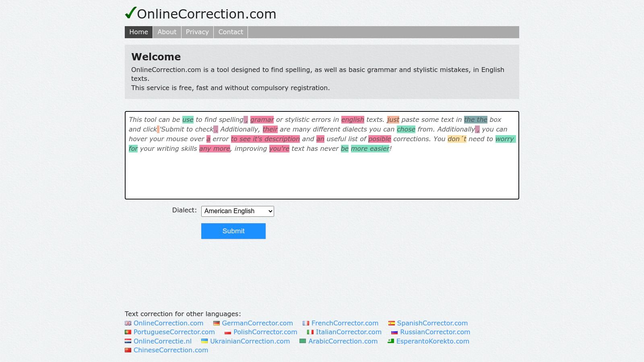This screenshot has height=362, width=644.
Task: Click the Ukrainian flag icon
Action: (x=204, y=341)
